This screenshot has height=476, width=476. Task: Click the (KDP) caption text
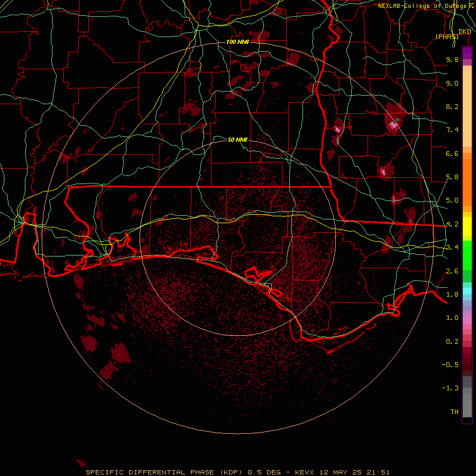coord(231,472)
